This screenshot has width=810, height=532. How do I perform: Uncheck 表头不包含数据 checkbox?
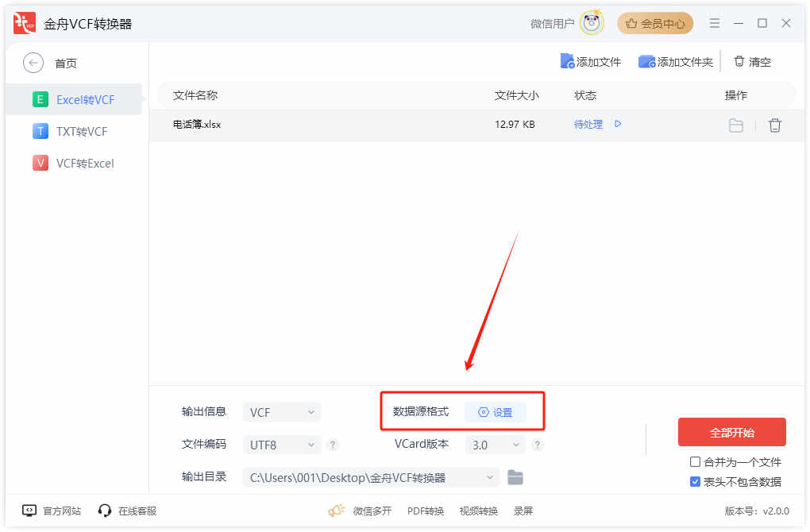pos(696,482)
